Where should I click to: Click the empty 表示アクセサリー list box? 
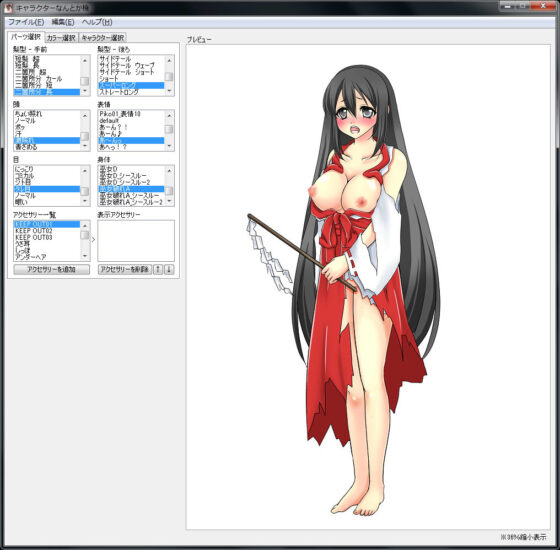pyautogui.click(x=136, y=241)
